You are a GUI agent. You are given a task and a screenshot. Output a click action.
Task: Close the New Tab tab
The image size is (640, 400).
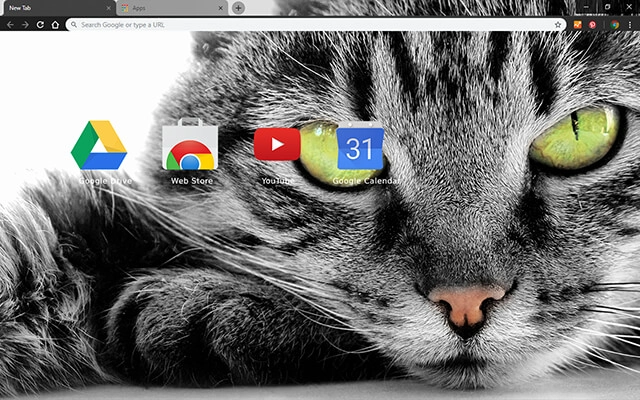click(108, 8)
